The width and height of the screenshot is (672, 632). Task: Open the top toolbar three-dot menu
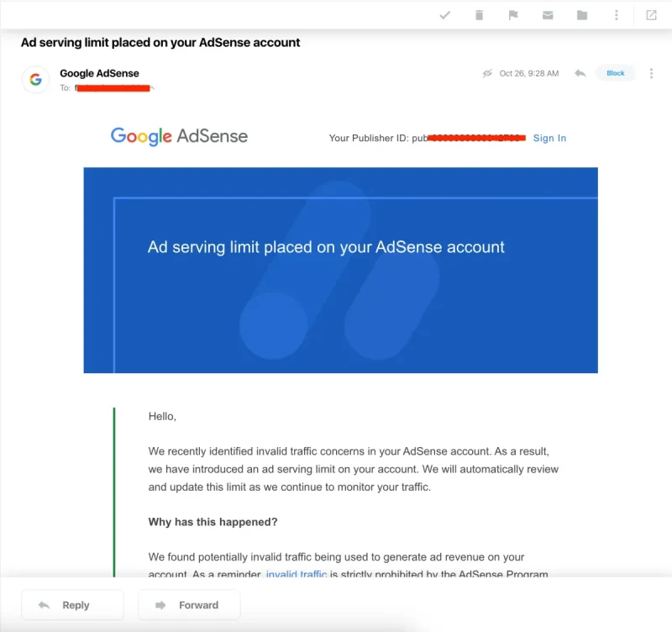click(617, 15)
